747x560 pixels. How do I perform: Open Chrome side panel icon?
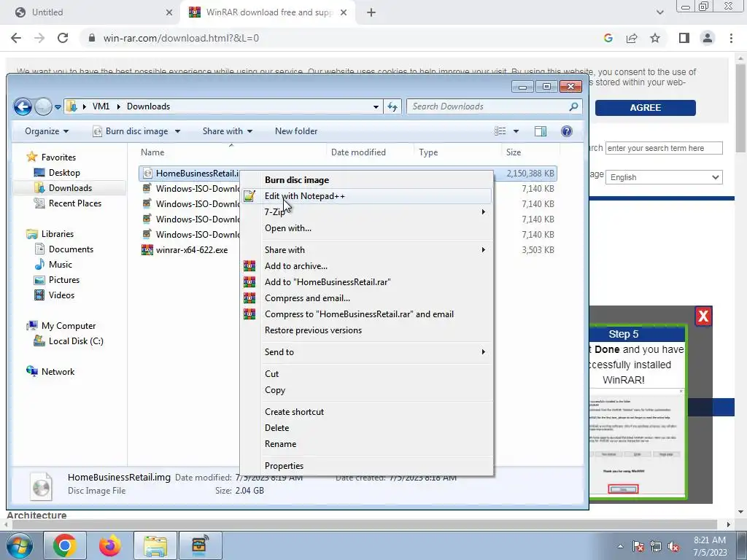tap(684, 38)
